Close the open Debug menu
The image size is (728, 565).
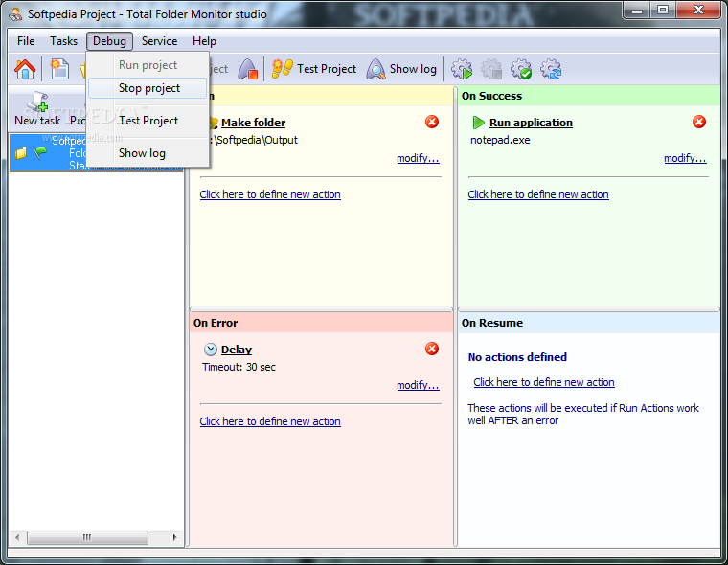click(109, 41)
